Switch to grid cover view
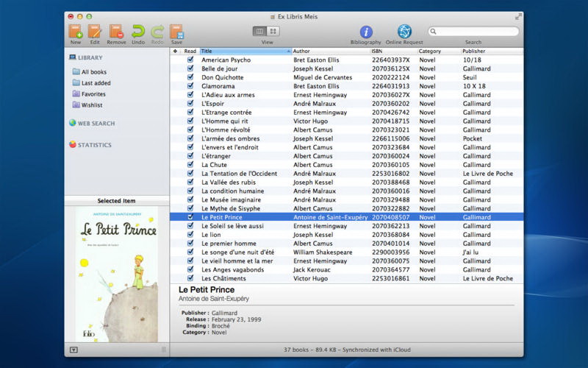Screen dimensions: 588x368 273,31
